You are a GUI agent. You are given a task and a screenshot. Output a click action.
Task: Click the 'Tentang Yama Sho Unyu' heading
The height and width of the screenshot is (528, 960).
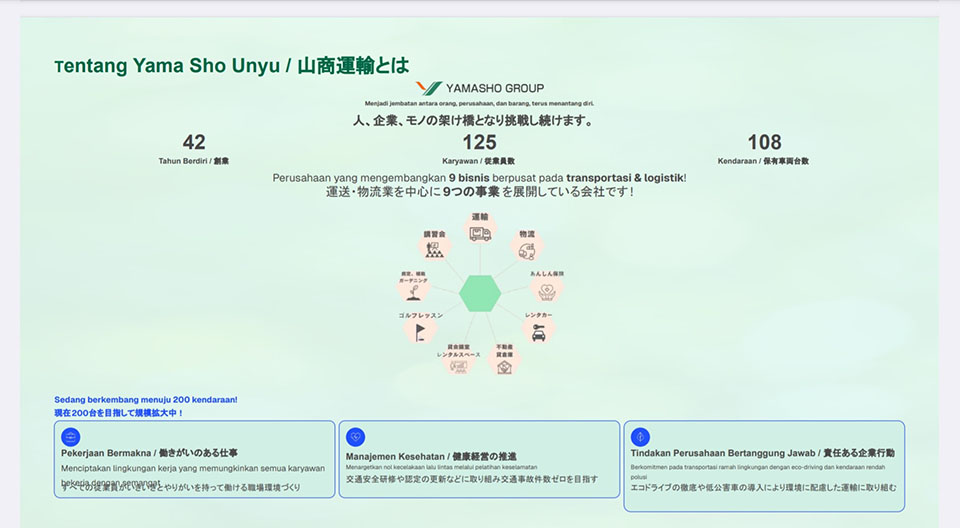click(232, 66)
